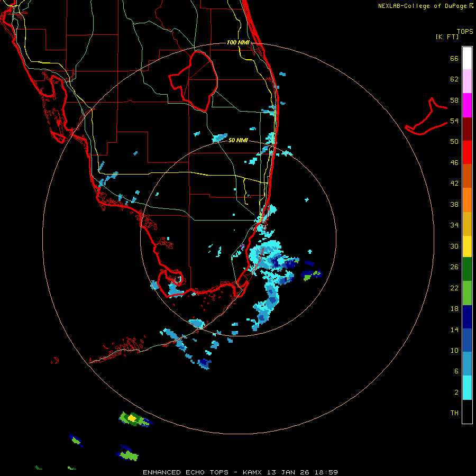Click the "ENHANCED ECHO TOPS" title text
The image size is (476, 476).
pyautogui.click(x=186, y=472)
